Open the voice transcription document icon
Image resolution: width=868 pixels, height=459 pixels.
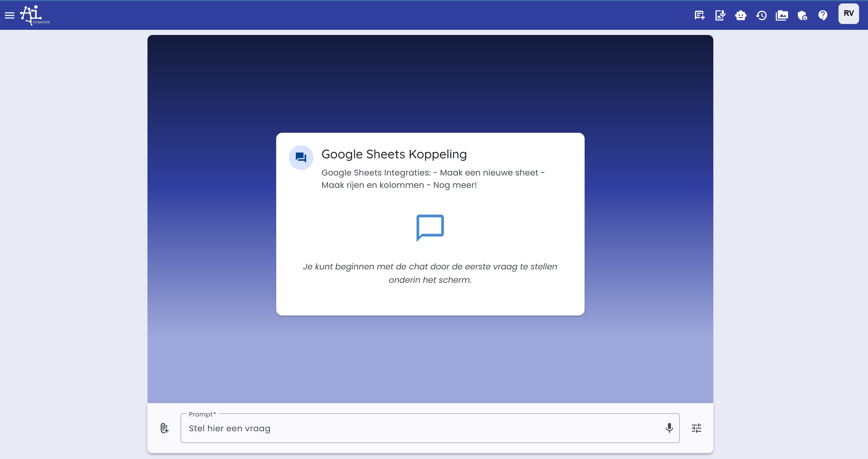point(720,15)
